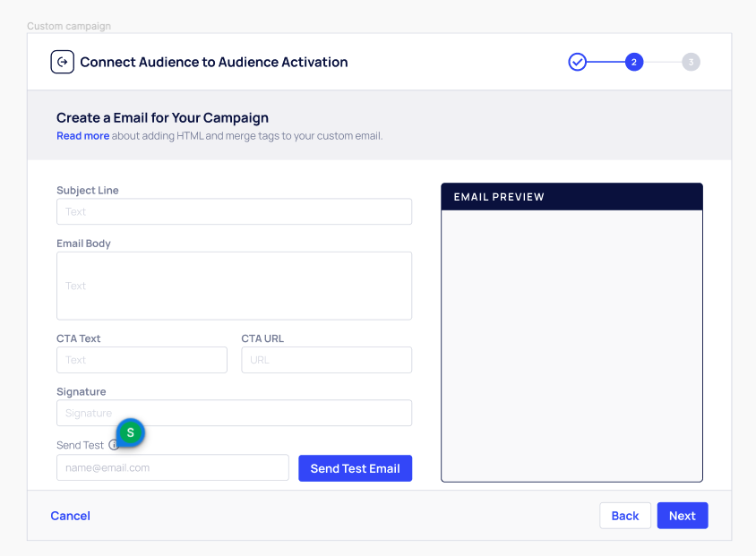
Task: Click the Send Test info icon
Action: click(113, 445)
